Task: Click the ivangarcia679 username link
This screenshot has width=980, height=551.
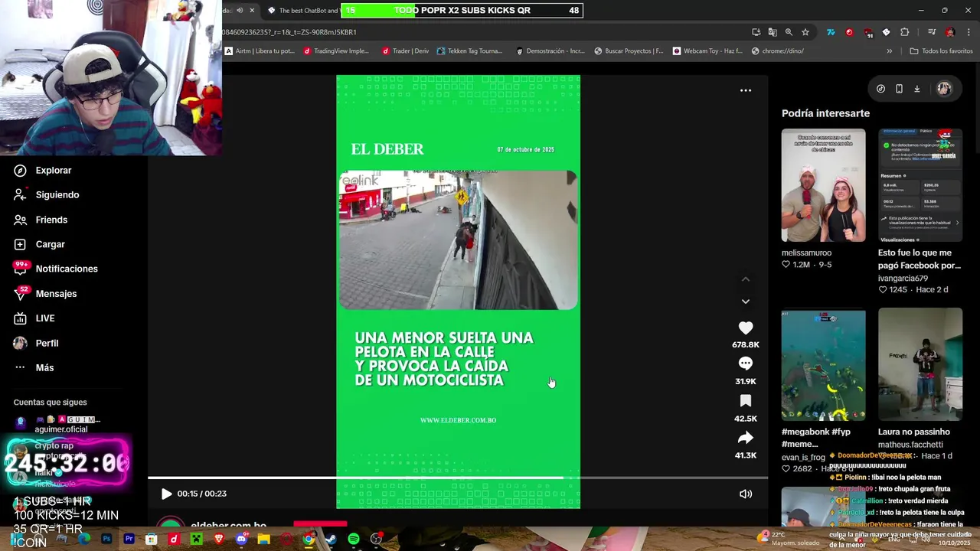Action: tap(903, 279)
